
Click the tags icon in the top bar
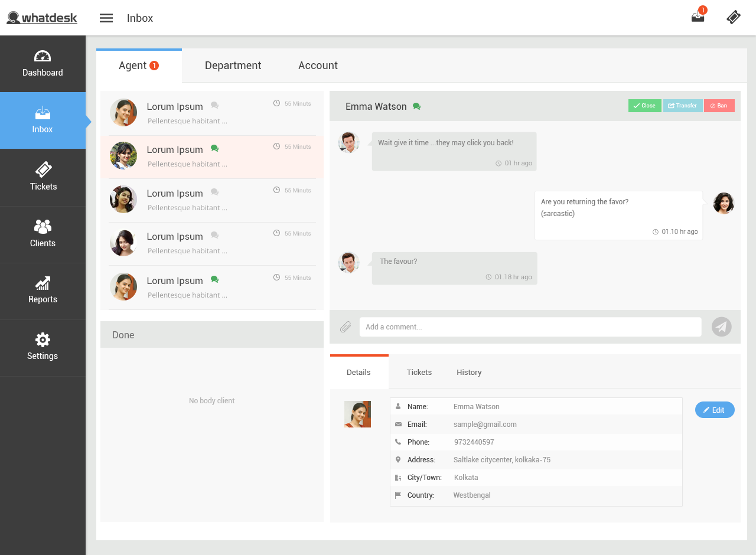point(733,17)
